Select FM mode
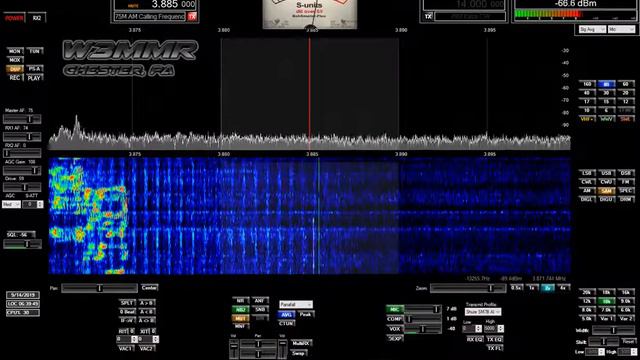This screenshot has width=640, height=360. pyautogui.click(x=626, y=182)
